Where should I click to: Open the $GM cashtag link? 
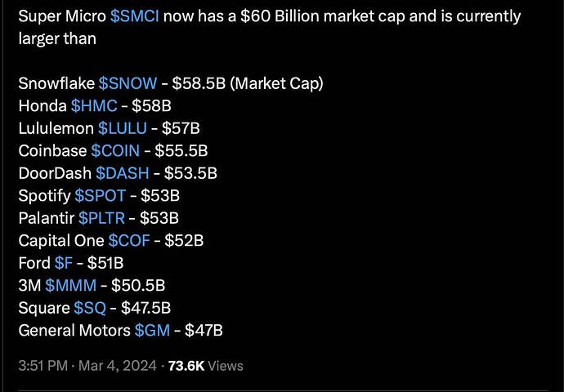(152, 330)
